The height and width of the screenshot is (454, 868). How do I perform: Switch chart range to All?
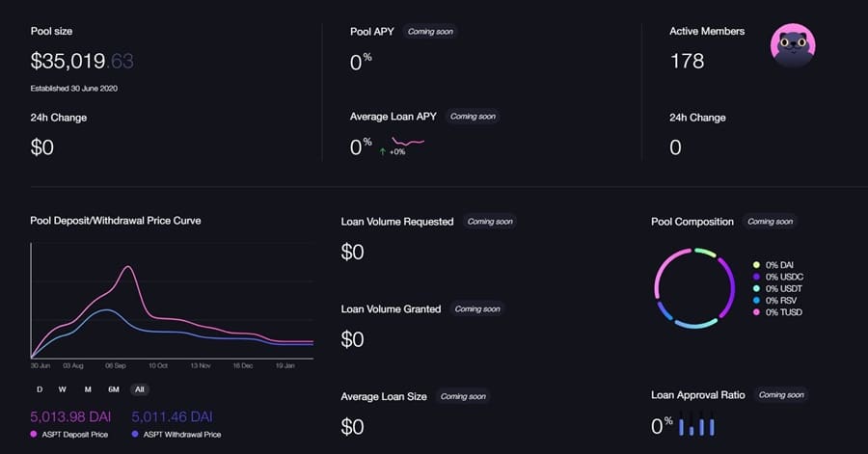pyautogui.click(x=140, y=389)
